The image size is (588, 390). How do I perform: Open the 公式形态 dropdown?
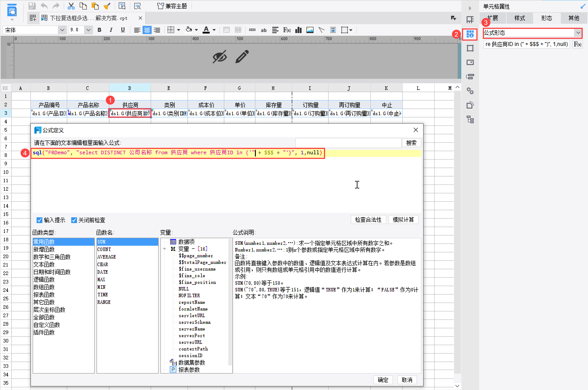578,33
